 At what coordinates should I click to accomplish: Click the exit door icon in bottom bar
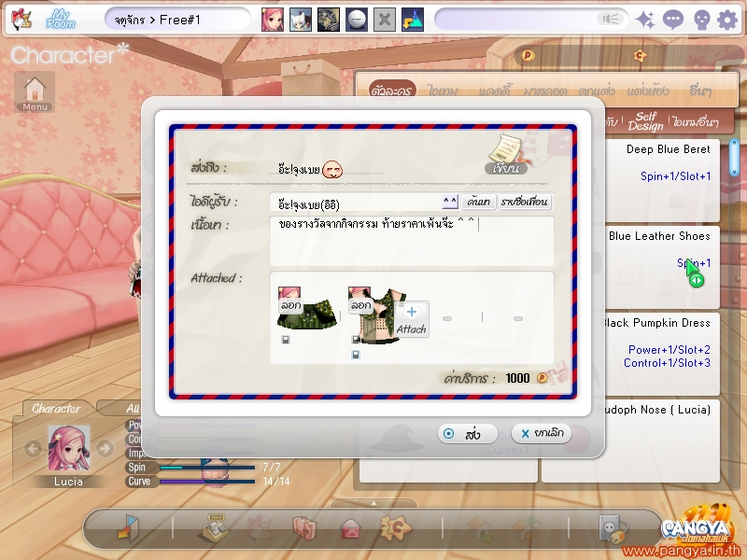[x=127, y=527]
